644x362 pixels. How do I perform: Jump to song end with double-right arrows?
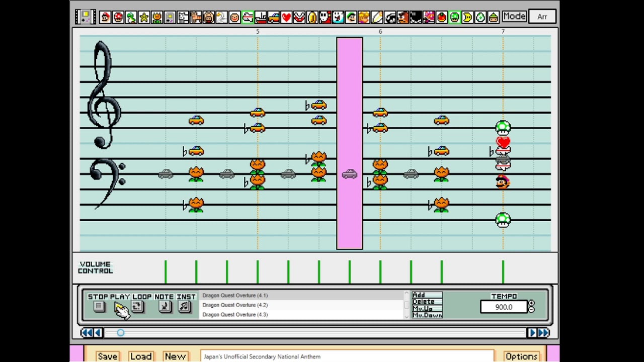pyautogui.click(x=543, y=333)
